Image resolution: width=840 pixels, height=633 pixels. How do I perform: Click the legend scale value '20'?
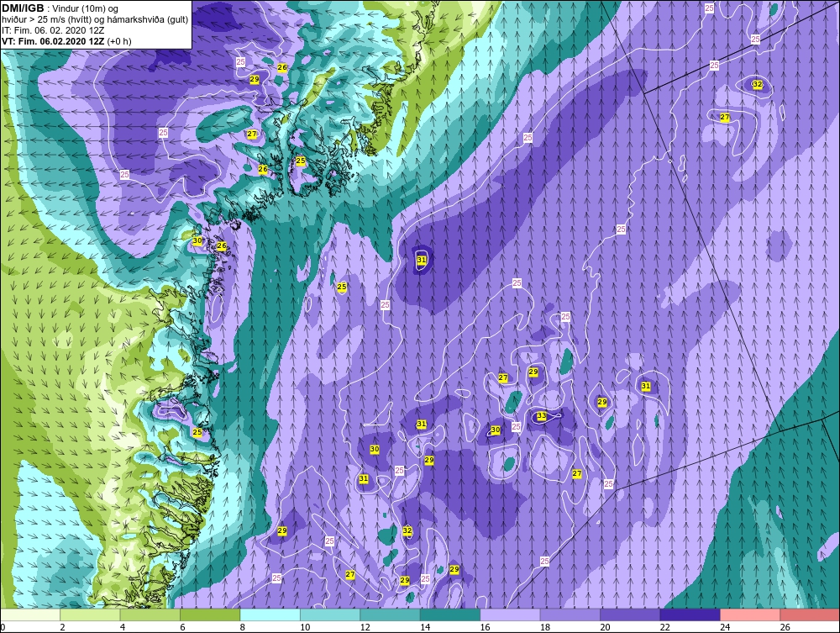click(x=605, y=627)
